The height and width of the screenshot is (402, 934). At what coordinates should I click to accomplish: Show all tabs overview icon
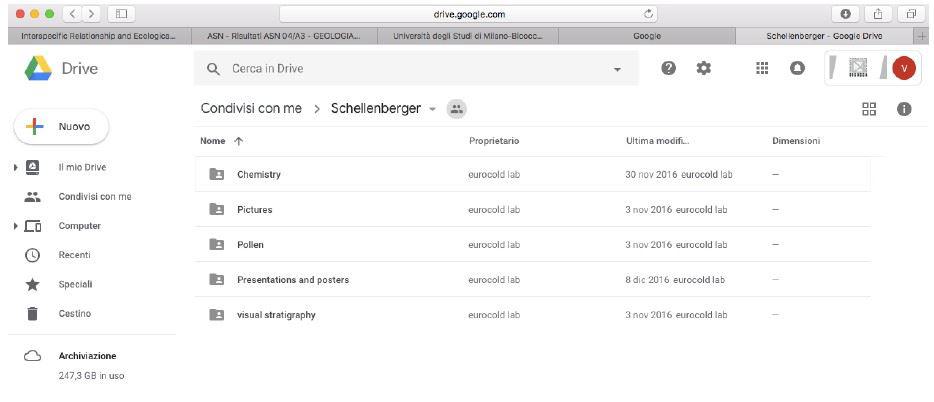[x=911, y=14]
